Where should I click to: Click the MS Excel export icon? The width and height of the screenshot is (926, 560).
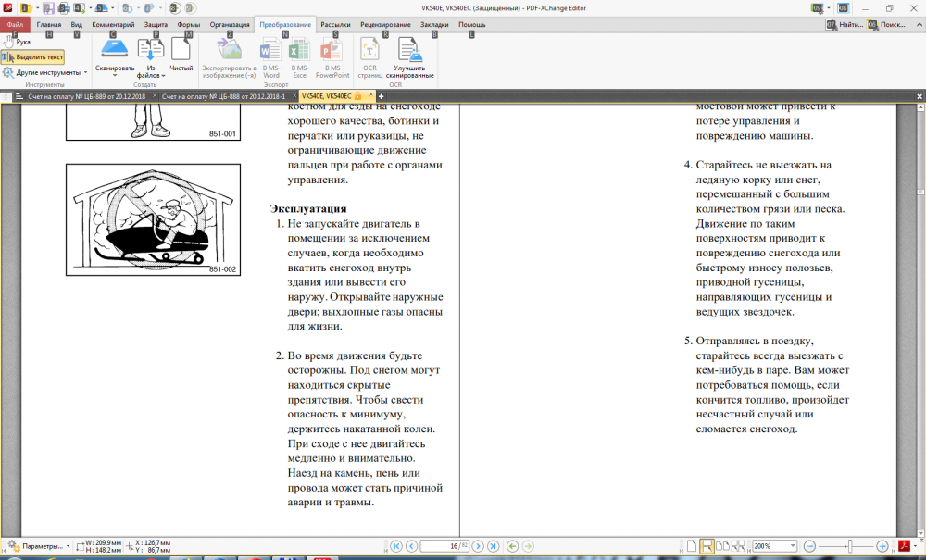299,50
